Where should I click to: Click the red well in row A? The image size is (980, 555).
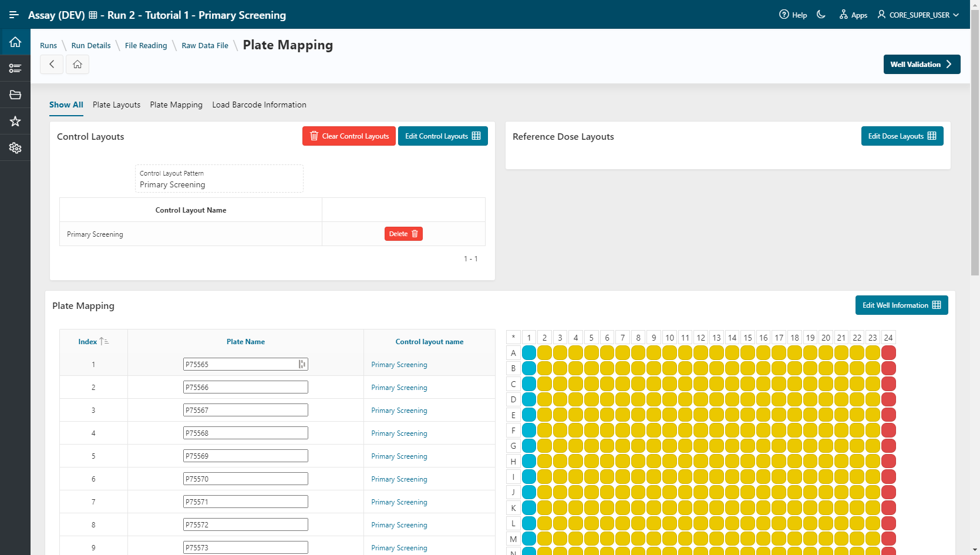click(888, 352)
